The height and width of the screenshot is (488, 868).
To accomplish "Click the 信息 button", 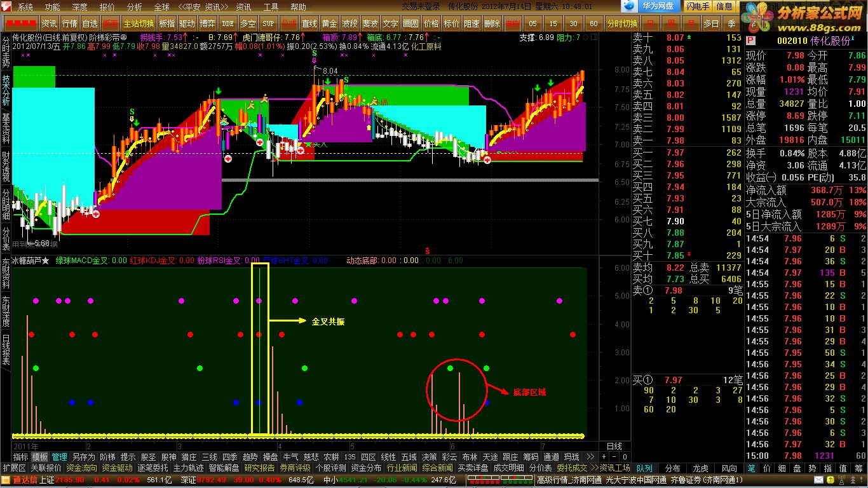I will (724, 6).
